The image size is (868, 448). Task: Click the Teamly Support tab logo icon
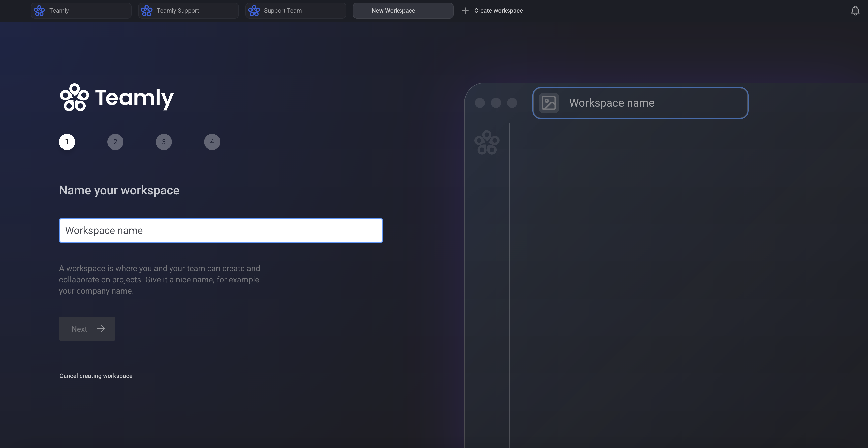tap(147, 11)
